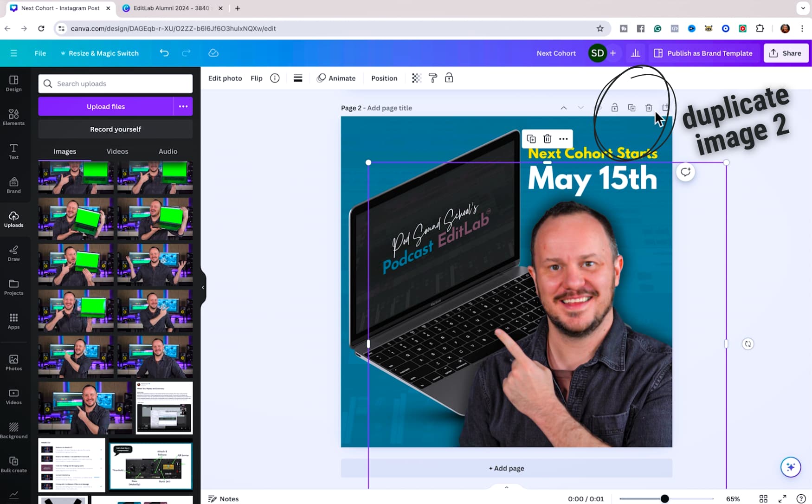Reload the browser page

tap(41, 28)
